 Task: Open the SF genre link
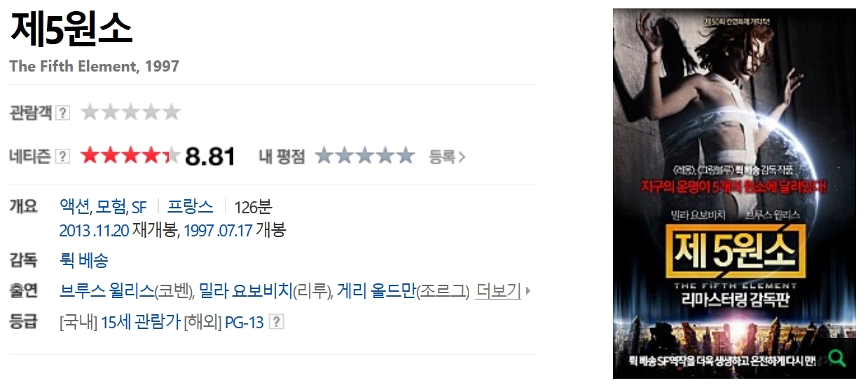139,207
